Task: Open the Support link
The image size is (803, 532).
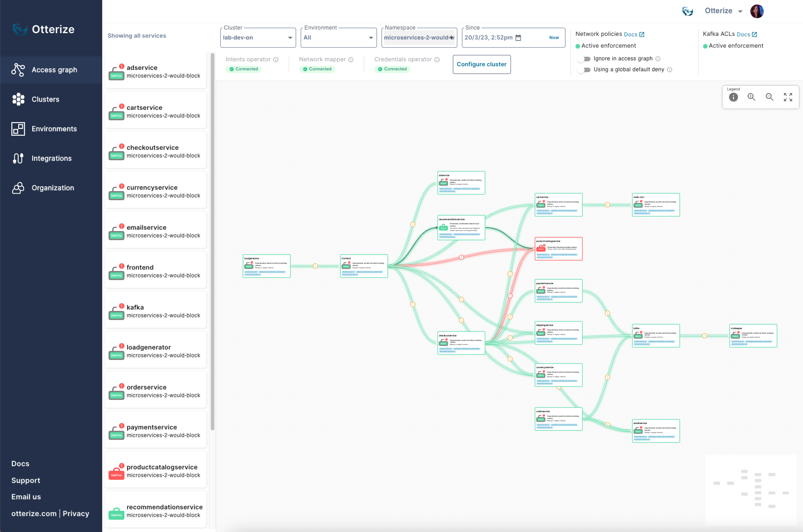Action: point(26,480)
